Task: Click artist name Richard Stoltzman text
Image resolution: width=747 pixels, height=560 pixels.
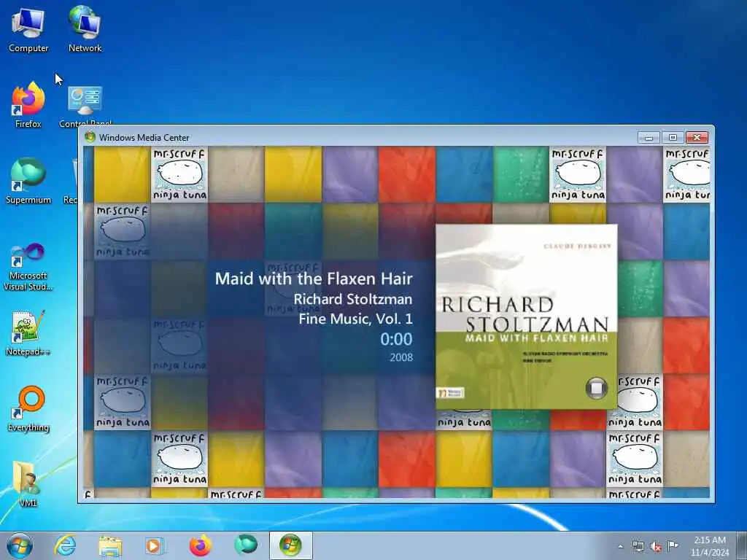Action: coord(352,299)
